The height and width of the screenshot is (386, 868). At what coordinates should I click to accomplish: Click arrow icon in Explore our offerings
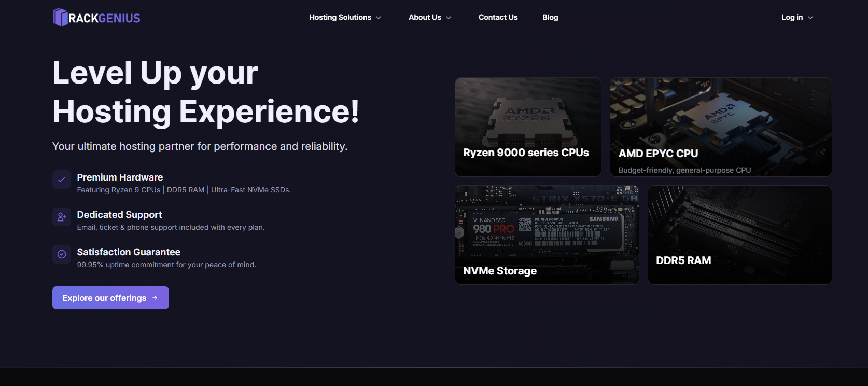point(155,298)
